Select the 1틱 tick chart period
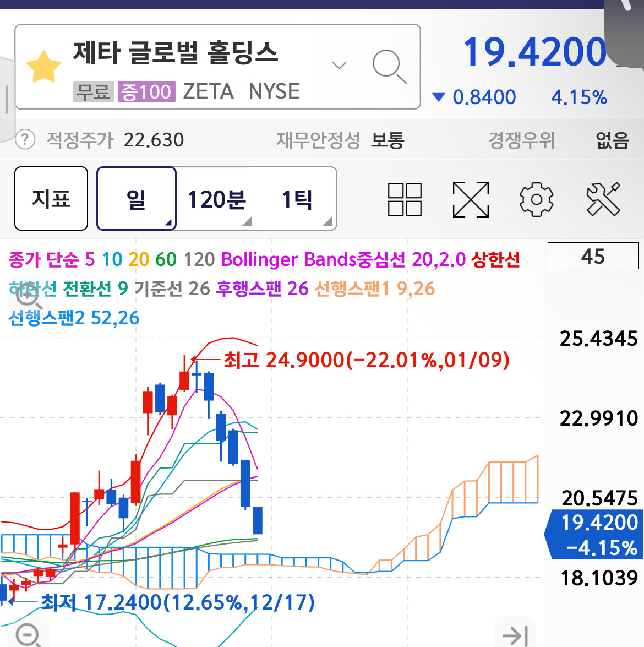This screenshot has width=644, height=647. 297,200
